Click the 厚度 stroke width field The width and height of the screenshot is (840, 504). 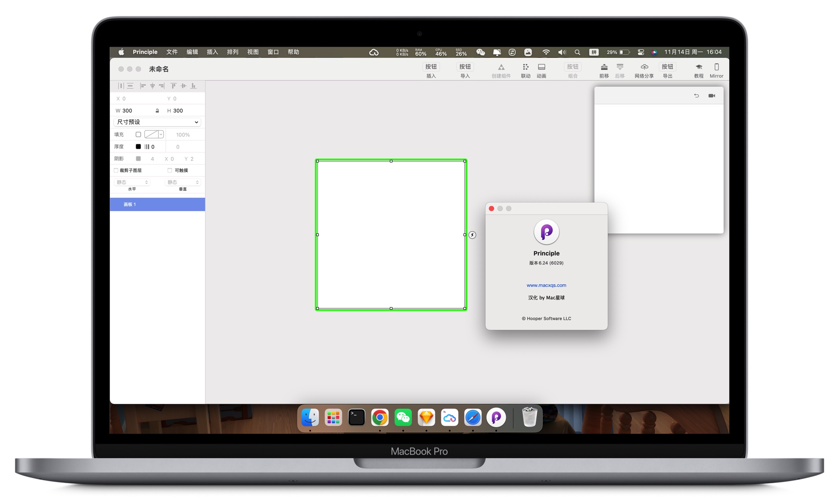152,146
